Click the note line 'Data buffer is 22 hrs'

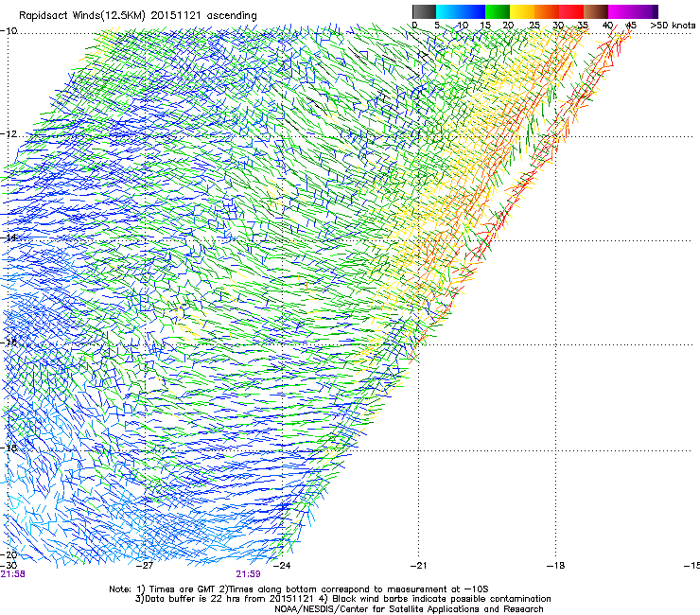coord(342,599)
